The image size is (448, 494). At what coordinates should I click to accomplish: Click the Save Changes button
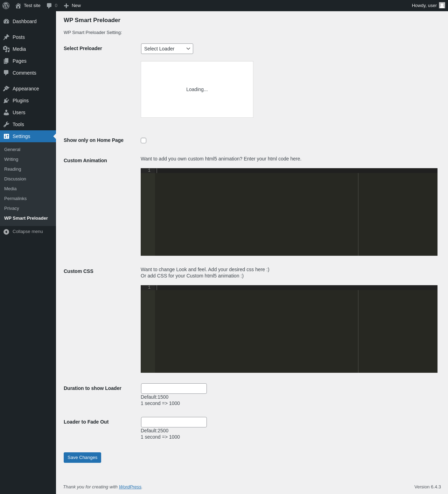82,458
